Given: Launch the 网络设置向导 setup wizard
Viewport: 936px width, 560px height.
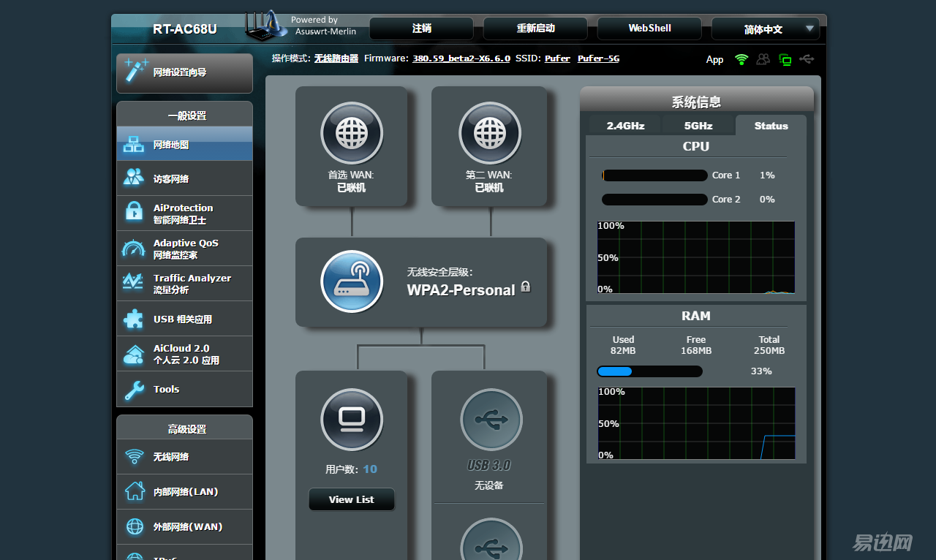Looking at the screenshot, I should tap(184, 73).
